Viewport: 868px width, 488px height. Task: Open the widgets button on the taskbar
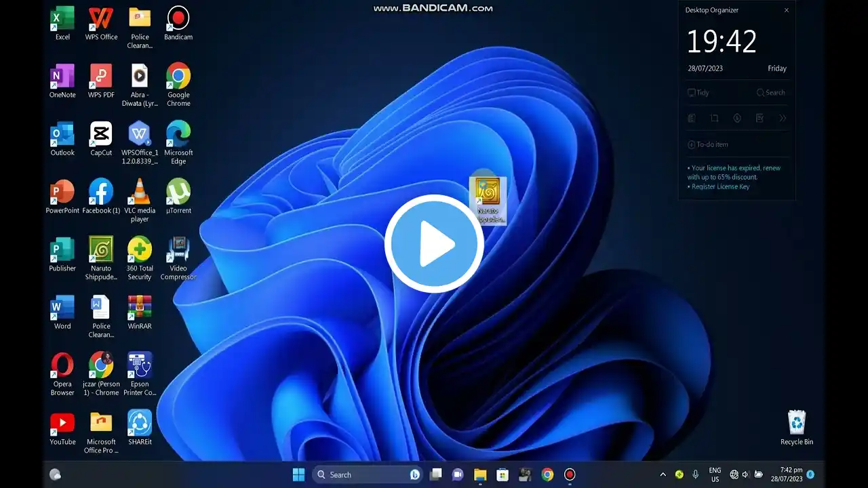(x=56, y=474)
